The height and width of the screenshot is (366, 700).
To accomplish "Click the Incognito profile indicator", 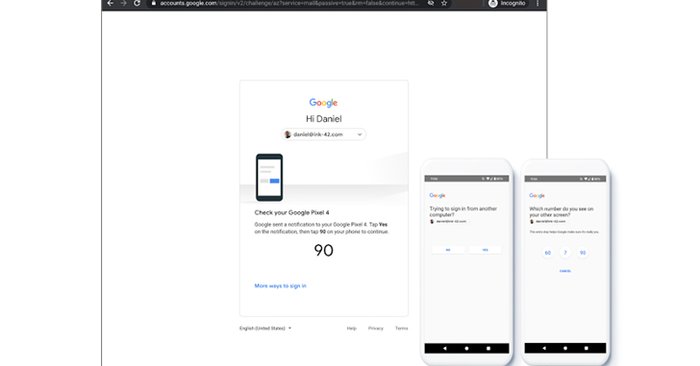I will 507,3.
